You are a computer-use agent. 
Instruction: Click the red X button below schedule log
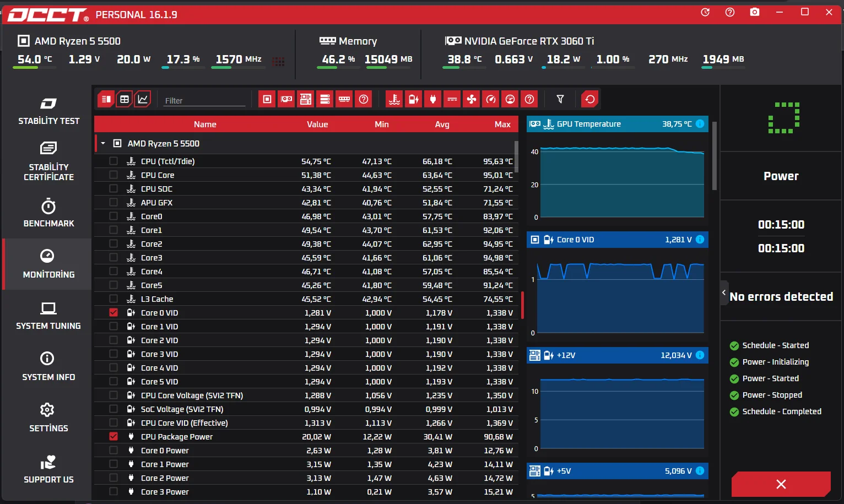point(781,484)
